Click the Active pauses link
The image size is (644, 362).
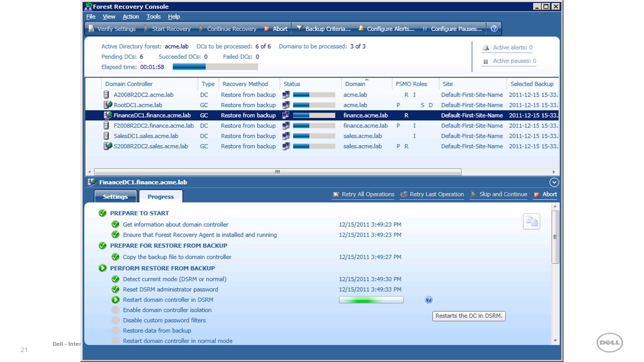click(x=509, y=61)
